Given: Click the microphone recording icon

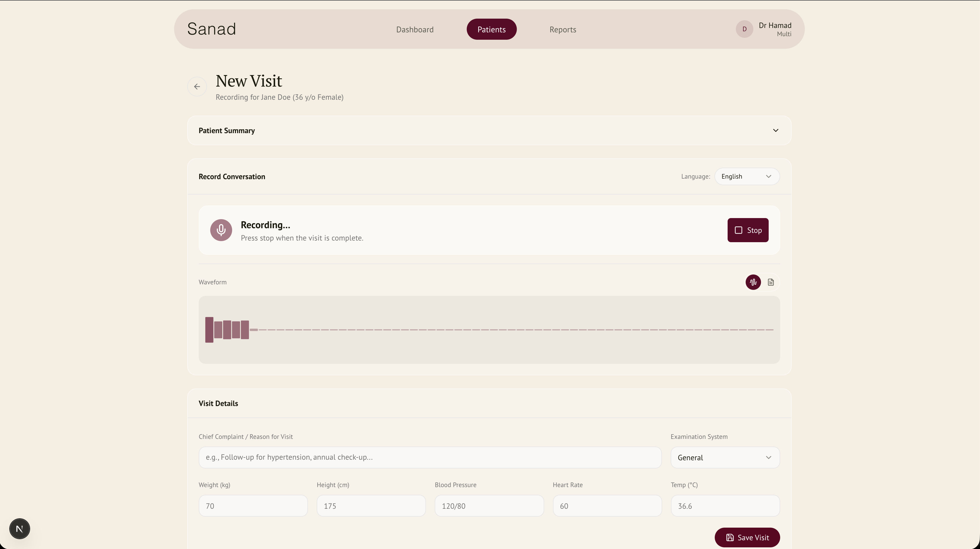Looking at the screenshot, I should (221, 230).
